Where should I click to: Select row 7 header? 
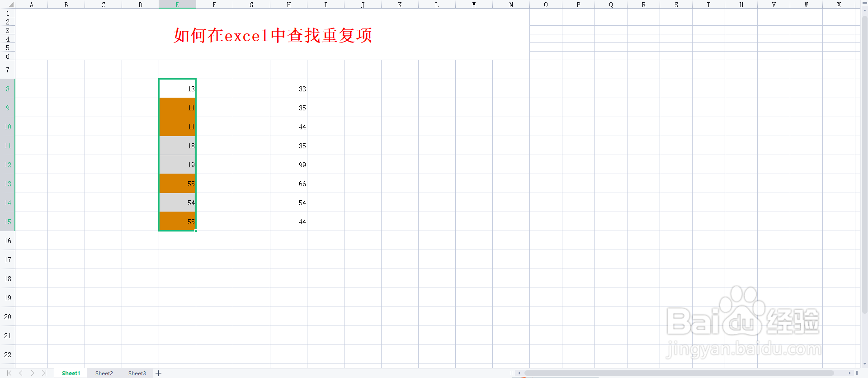pyautogui.click(x=8, y=70)
